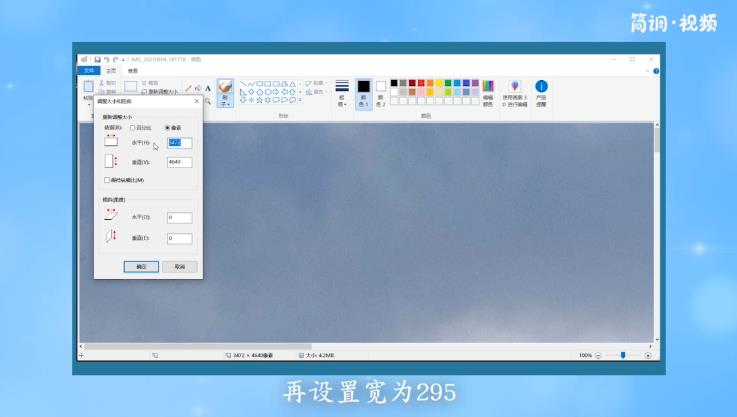The image size is (737, 417).
Task: Select the Pixels radio button
Action: coord(167,128)
